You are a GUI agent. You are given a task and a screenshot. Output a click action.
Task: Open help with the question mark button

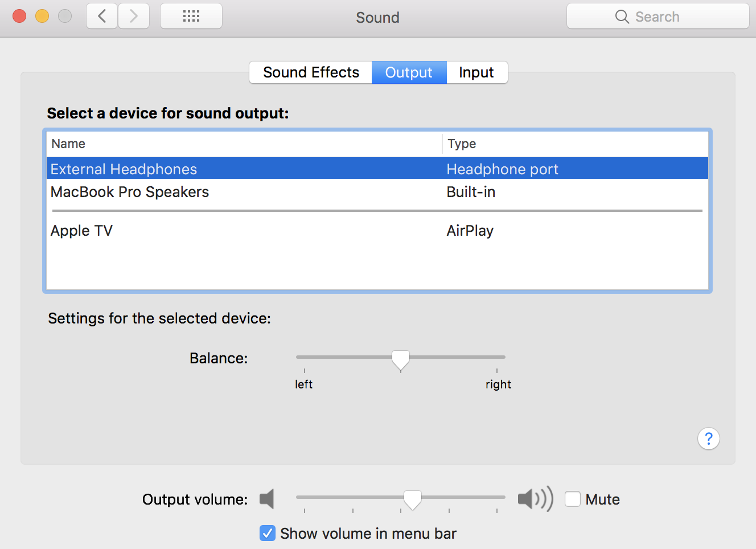click(x=708, y=439)
